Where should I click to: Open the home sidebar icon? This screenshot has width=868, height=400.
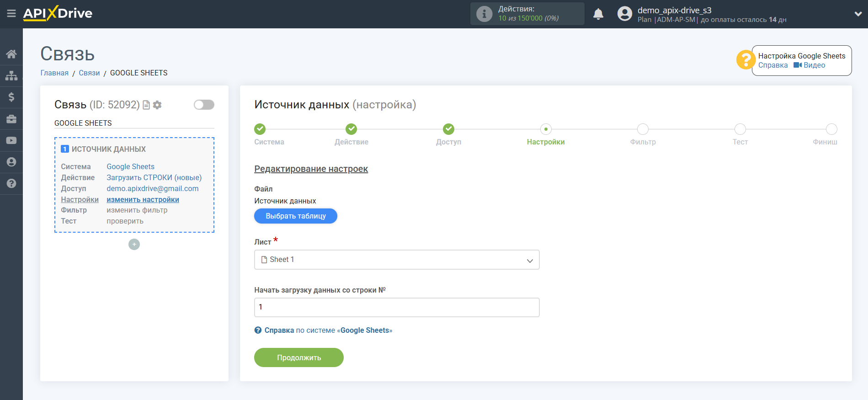[11, 54]
